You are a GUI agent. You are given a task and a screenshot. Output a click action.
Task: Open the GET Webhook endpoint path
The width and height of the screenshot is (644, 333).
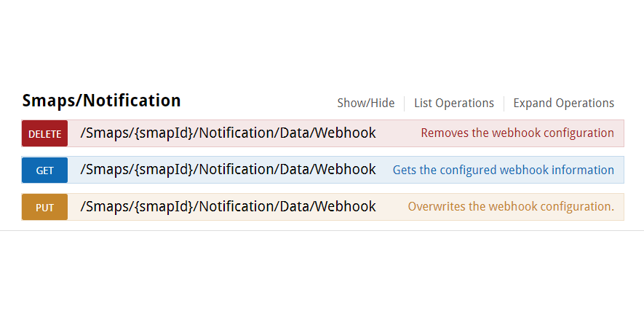point(228,170)
